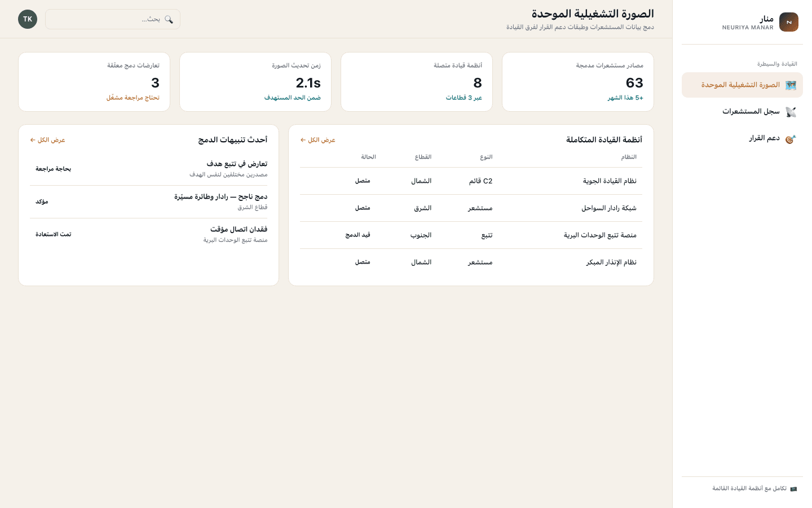
Task: Click the C2 قائم type cell
Action: click(x=481, y=181)
